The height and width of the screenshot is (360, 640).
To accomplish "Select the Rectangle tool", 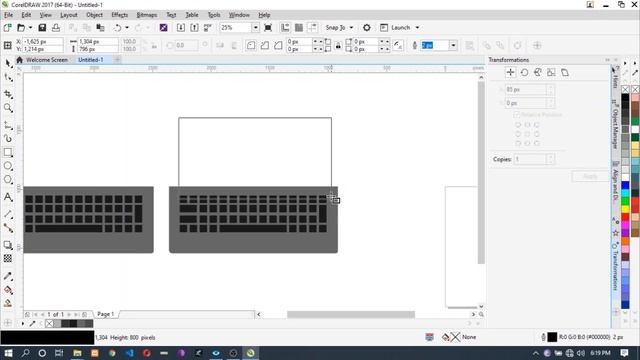I will pos(8,152).
